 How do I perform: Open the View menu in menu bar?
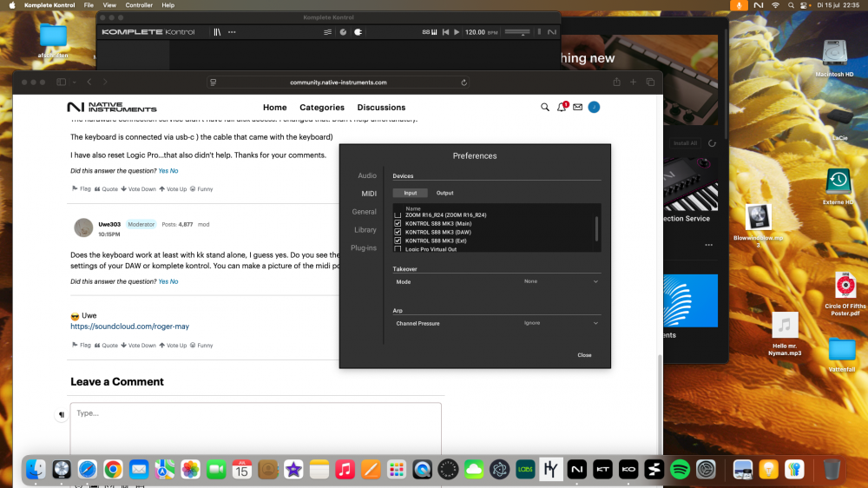click(x=109, y=5)
